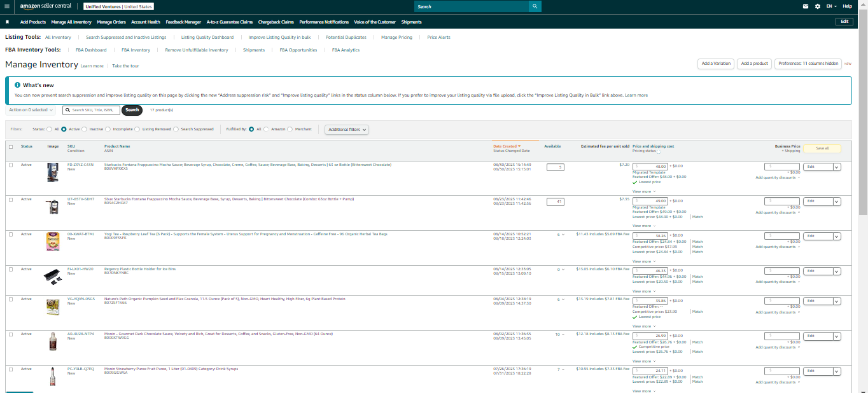The height and width of the screenshot is (393, 868).
Task: Click the Edit button in the navigation bar
Action: [844, 22]
